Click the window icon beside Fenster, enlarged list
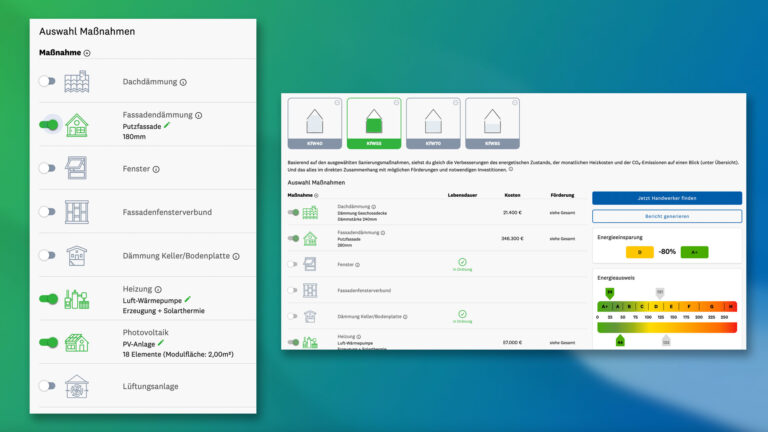The image size is (768, 432). tap(77, 168)
